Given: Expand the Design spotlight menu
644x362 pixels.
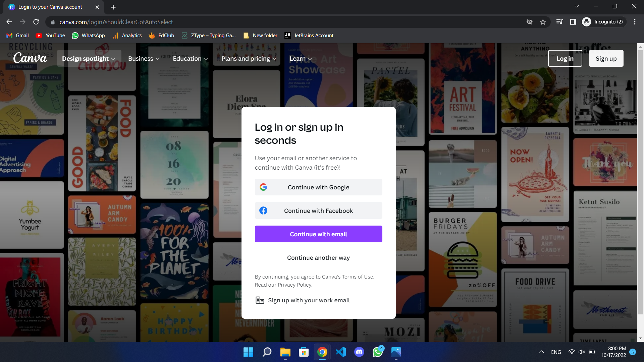Looking at the screenshot, I should point(89,59).
